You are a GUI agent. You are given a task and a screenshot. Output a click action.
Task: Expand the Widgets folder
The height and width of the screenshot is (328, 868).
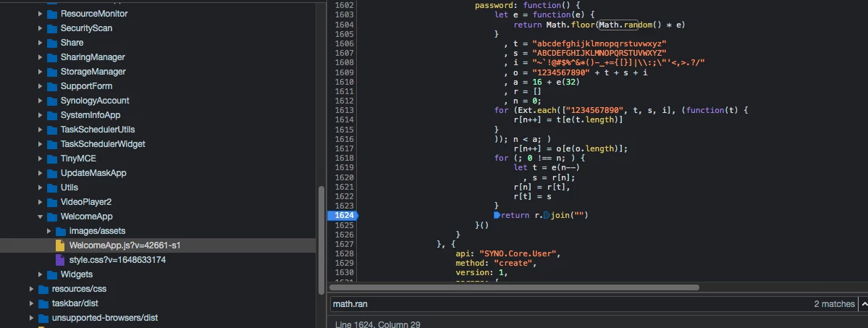[41, 274]
